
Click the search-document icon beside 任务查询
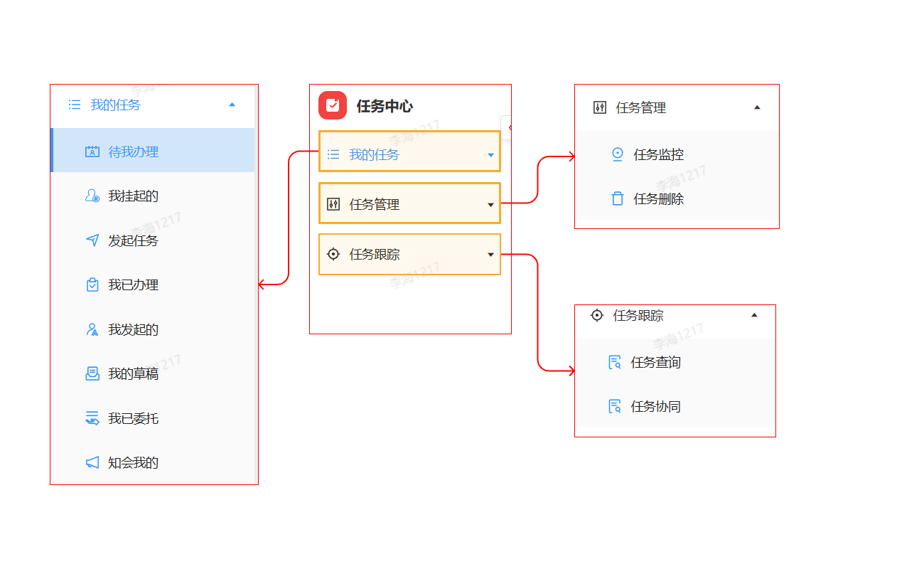tap(613, 362)
